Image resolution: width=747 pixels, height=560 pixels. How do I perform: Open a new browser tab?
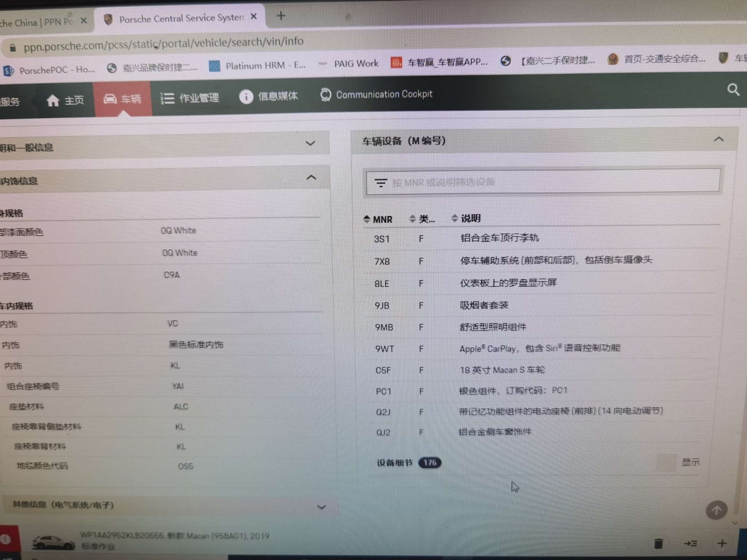(x=281, y=16)
